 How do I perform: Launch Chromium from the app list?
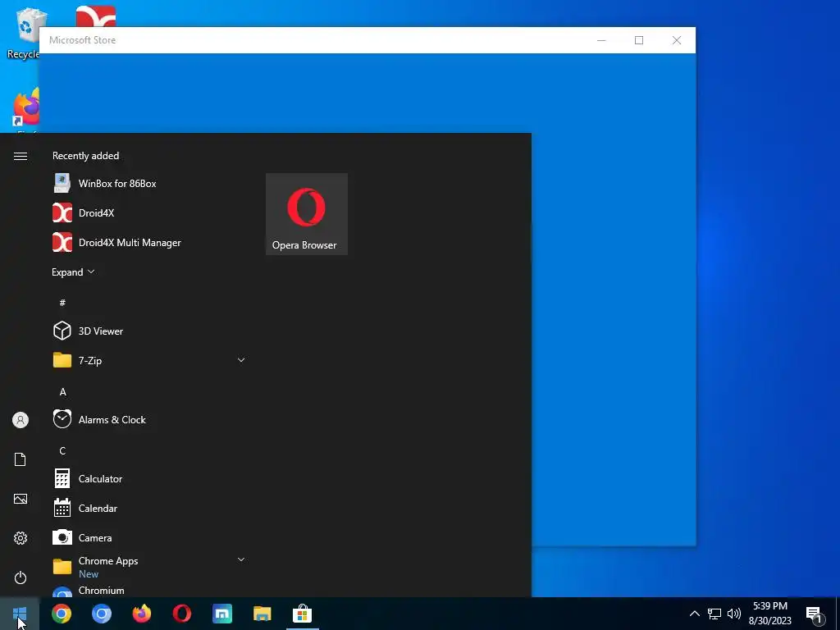149,590
